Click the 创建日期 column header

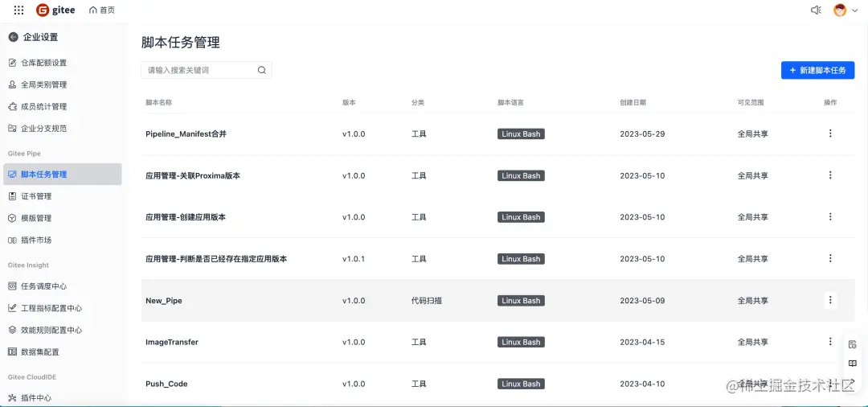tap(633, 102)
